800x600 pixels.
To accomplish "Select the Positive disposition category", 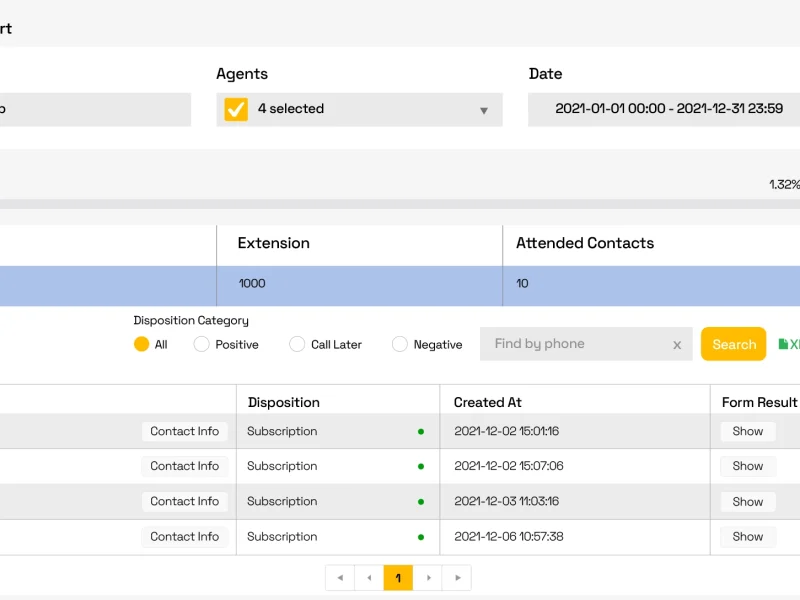I will [202, 344].
